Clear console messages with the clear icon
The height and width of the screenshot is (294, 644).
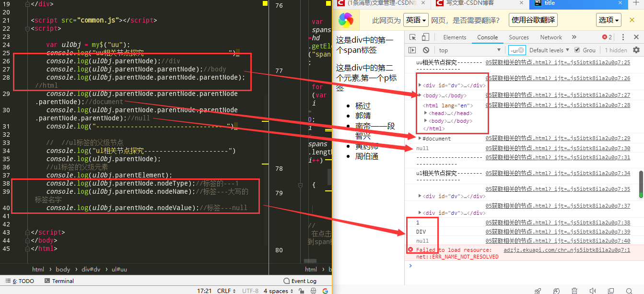click(426, 50)
